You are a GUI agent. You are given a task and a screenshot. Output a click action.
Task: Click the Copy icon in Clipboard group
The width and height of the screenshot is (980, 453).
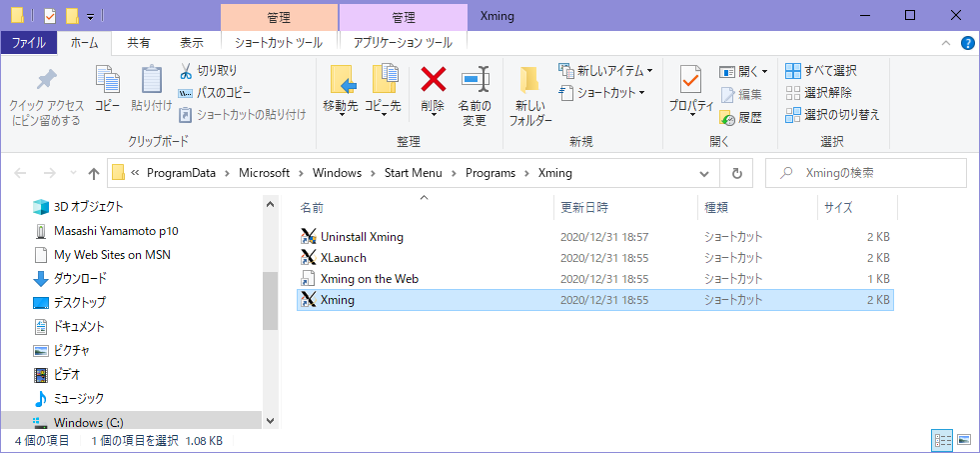tap(108, 80)
